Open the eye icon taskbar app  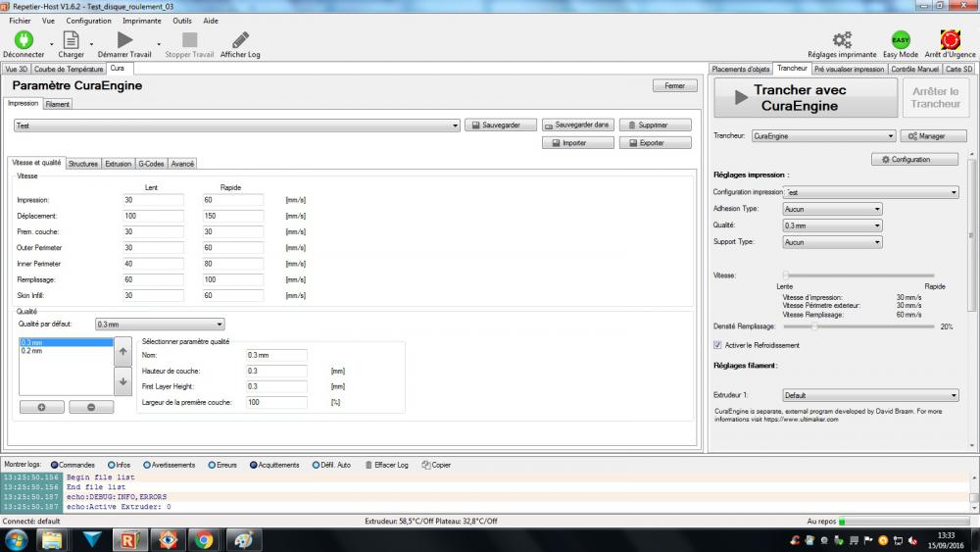pyautogui.click(x=168, y=539)
